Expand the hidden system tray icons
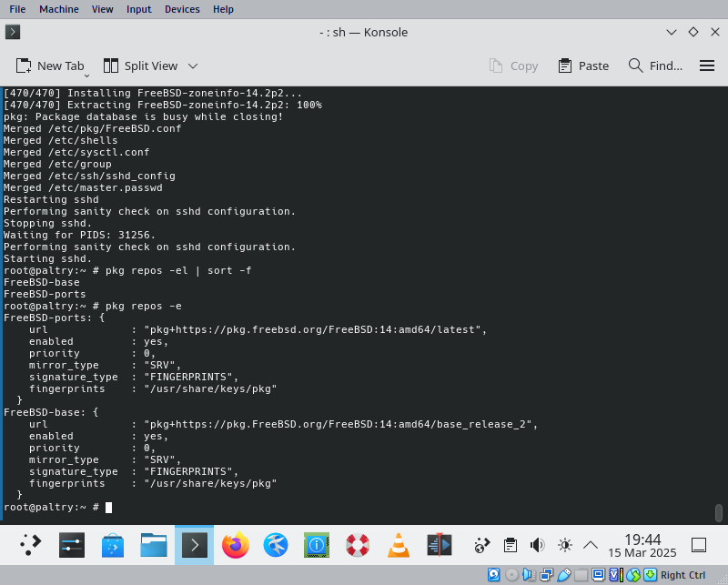The height and width of the screenshot is (585, 728). (x=591, y=545)
